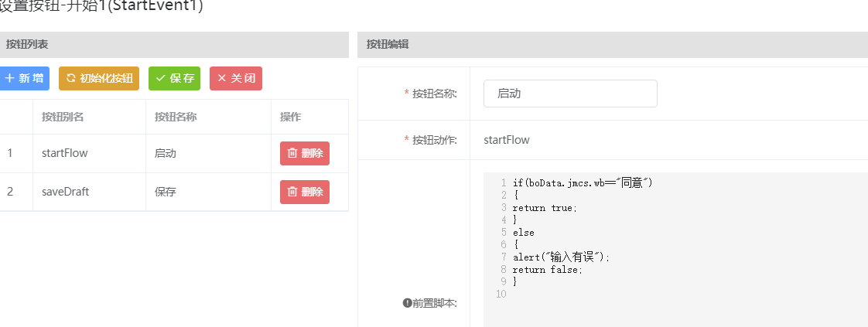Click the 按钮列表 panel header

(x=28, y=45)
